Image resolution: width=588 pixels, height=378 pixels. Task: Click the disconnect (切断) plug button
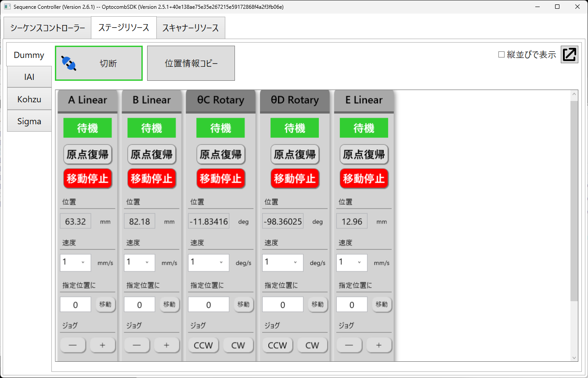coord(99,63)
